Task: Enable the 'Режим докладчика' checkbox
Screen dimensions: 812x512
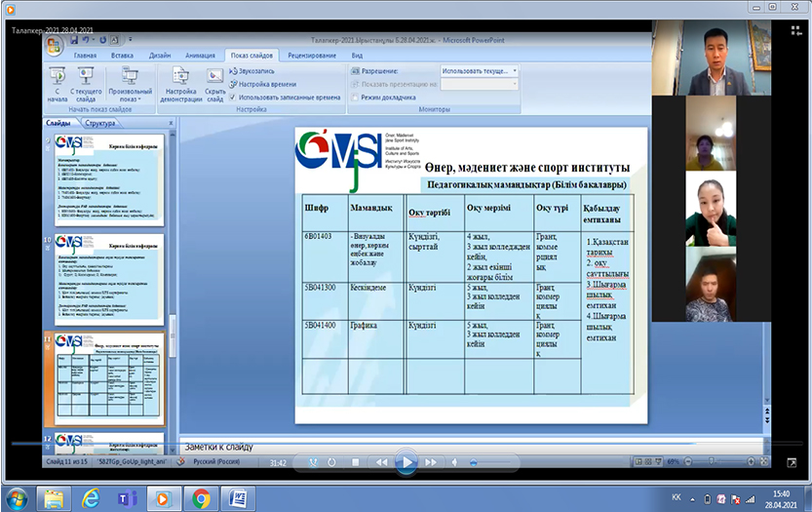Action: click(355, 97)
